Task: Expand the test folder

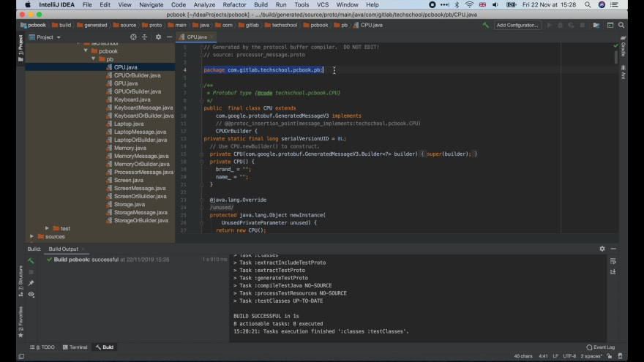Action: point(47,228)
